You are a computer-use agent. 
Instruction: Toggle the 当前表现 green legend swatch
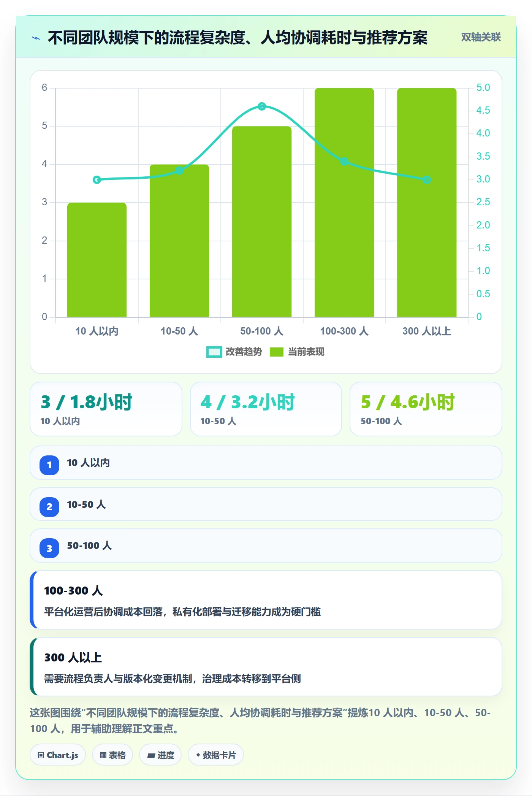click(x=276, y=352)
